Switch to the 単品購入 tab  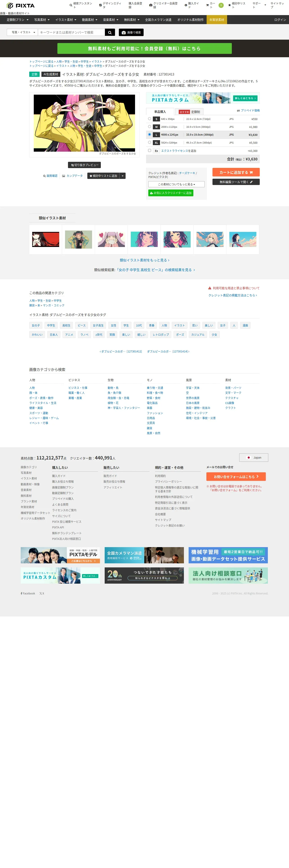[160, 112]
